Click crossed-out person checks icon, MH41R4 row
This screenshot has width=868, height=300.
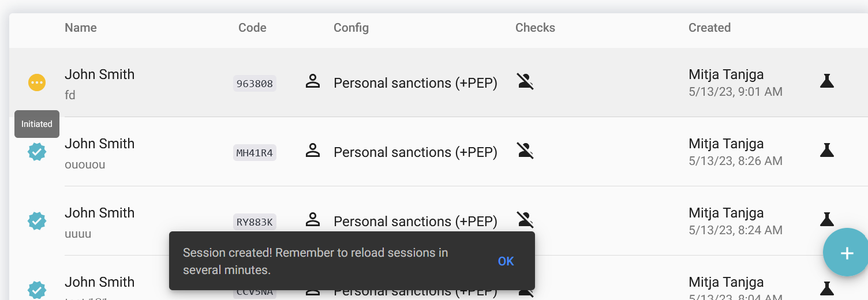pos(525,151)
